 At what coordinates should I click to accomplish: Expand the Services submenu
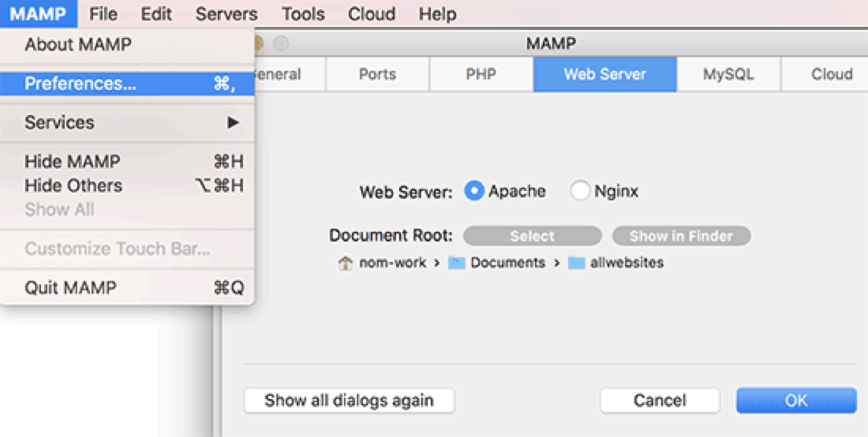coord(127,123)
